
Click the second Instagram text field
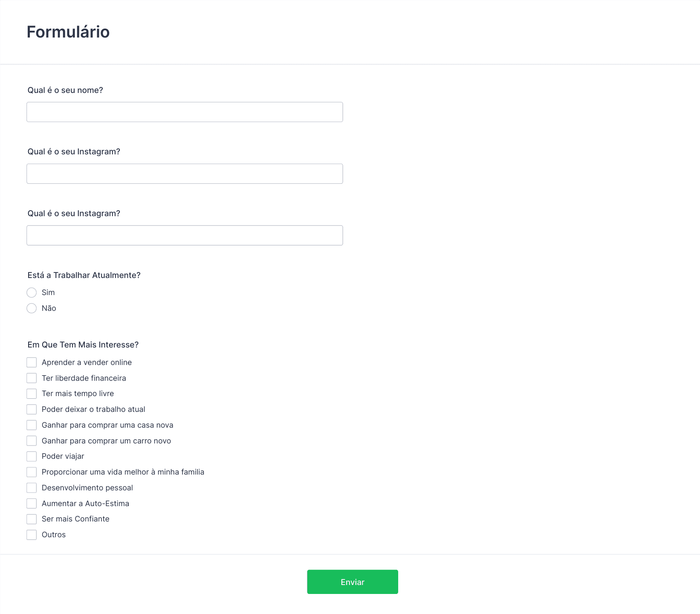tap(185, 235)
